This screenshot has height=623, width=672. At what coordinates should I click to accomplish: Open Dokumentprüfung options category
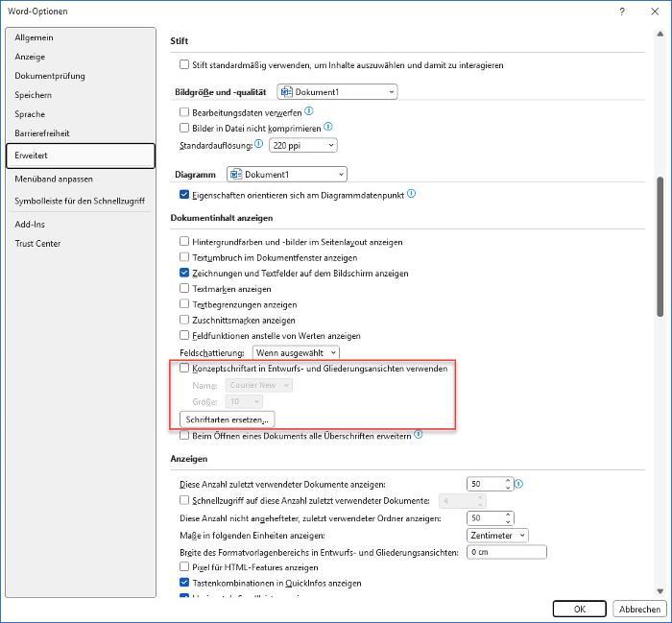pos(81,76)
